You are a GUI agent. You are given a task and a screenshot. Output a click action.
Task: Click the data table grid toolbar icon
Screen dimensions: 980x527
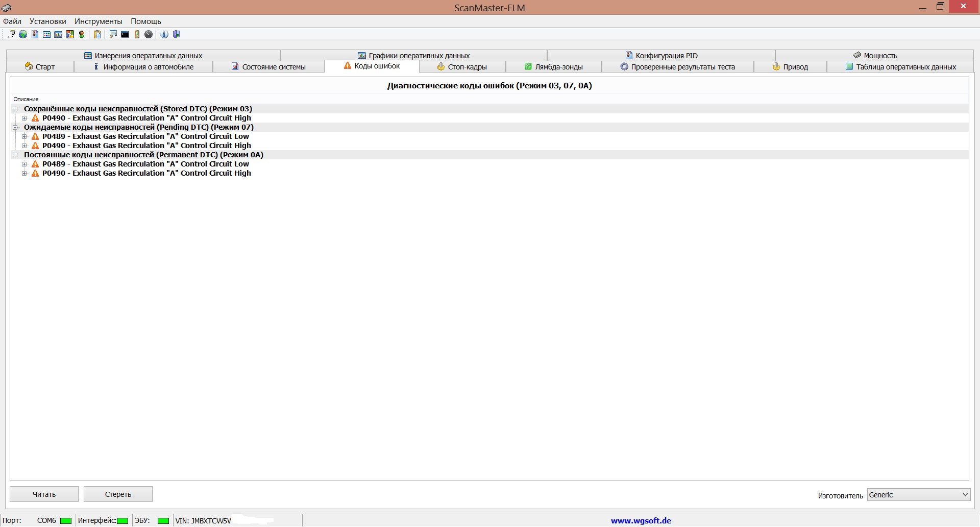tap(46, 34)
